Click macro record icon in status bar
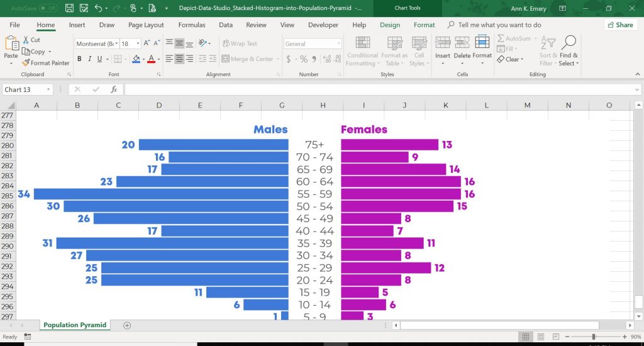The width and height of the screenshot is (644, 346). 28,337
